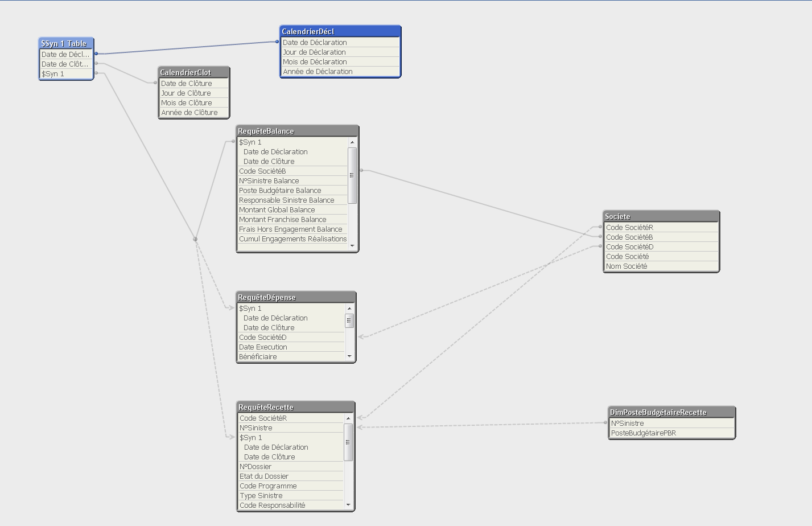Select the $Syn 1 Table header
Screen dimensions: 812x526
[66, 43]
